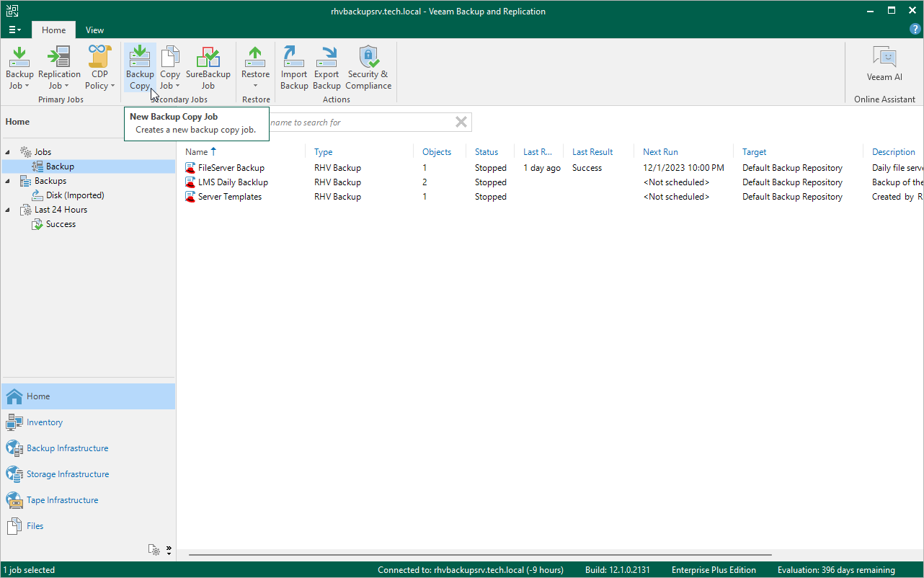The image size is (924, 578).
Task: Open the help question mark icon
Action: [915, 30]
